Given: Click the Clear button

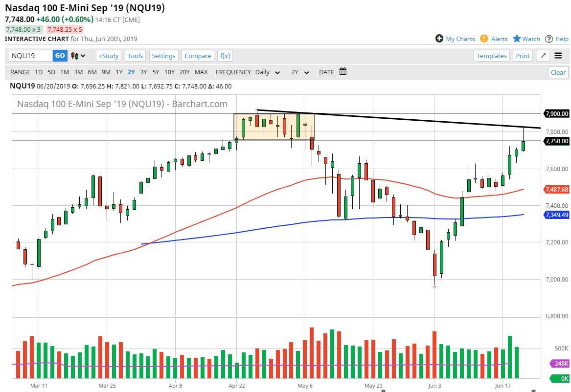Looking at the screenshot, I should pos(558,72).
